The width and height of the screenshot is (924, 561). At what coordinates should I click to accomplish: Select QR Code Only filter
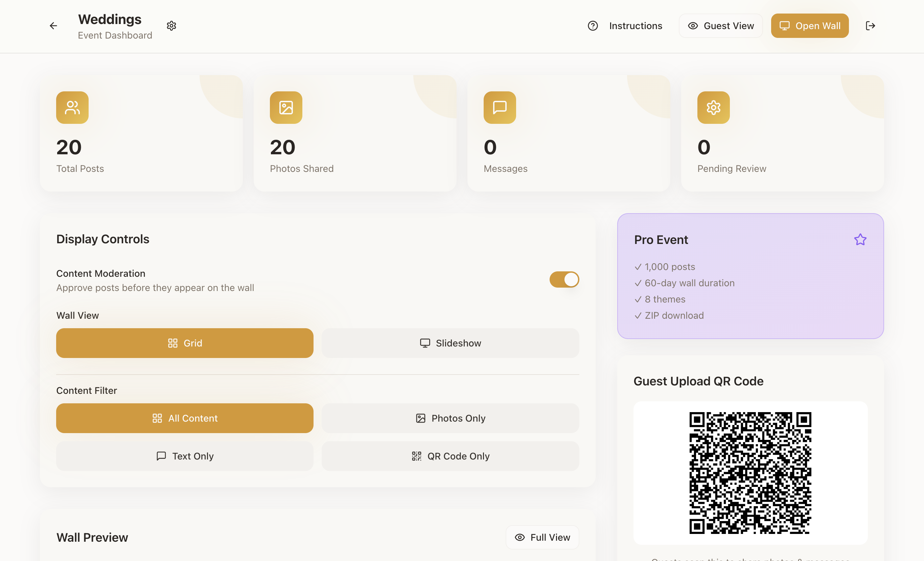[450, 456]
